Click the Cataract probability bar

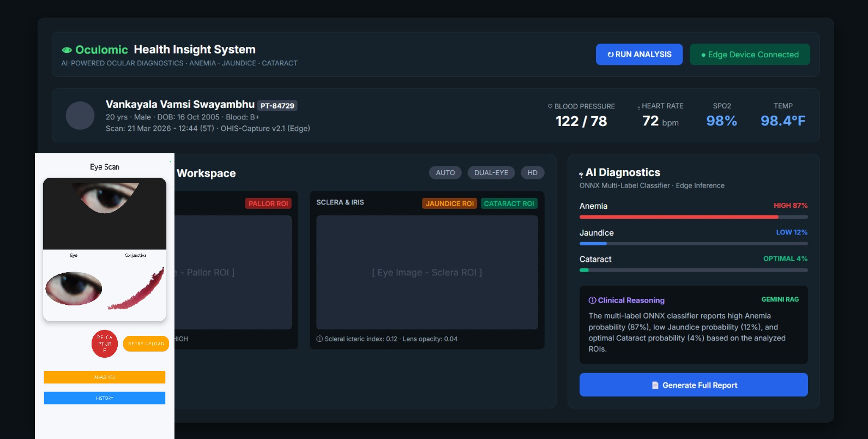click(x=694, y=270)
